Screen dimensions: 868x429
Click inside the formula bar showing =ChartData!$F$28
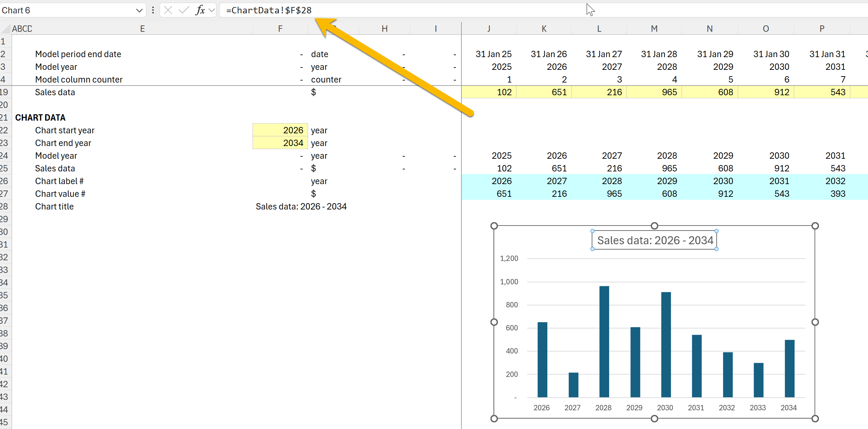pos(269,10)
